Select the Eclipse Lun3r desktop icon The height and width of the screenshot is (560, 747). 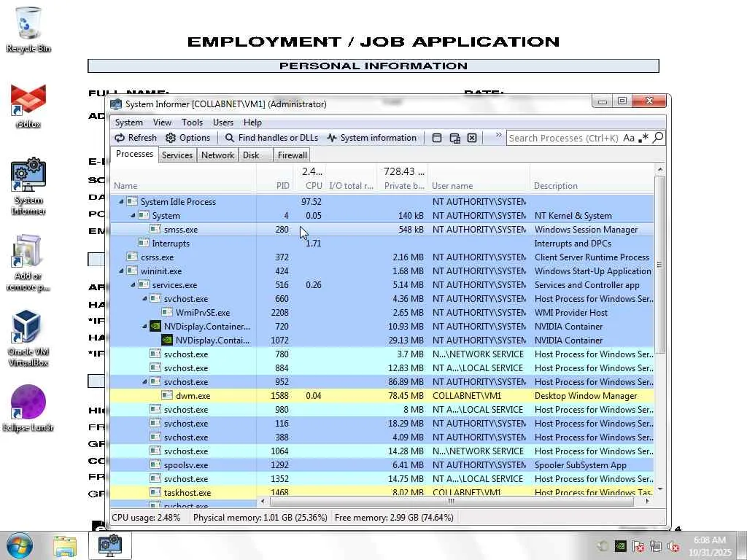pyautogui.click(x=28, y=408)
